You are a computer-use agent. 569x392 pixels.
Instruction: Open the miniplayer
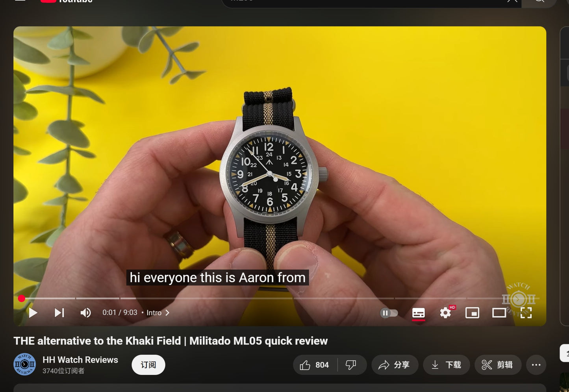tap(472, 313)
